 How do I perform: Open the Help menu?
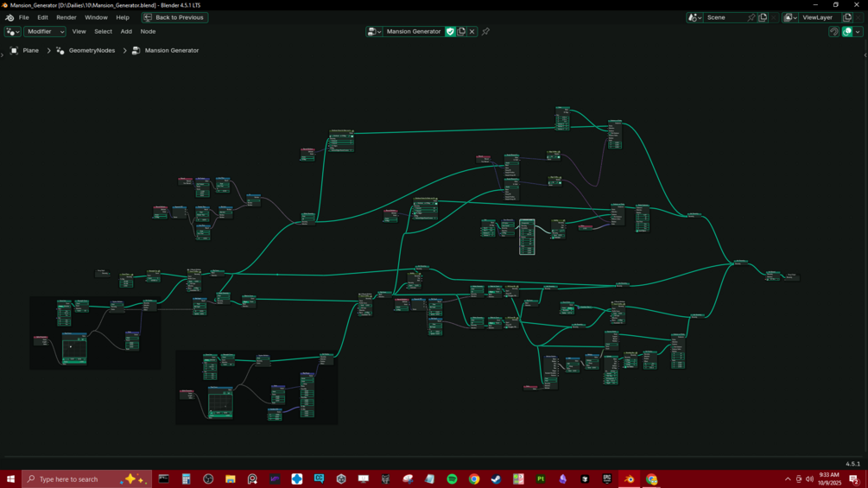click(x=123, y=17)
